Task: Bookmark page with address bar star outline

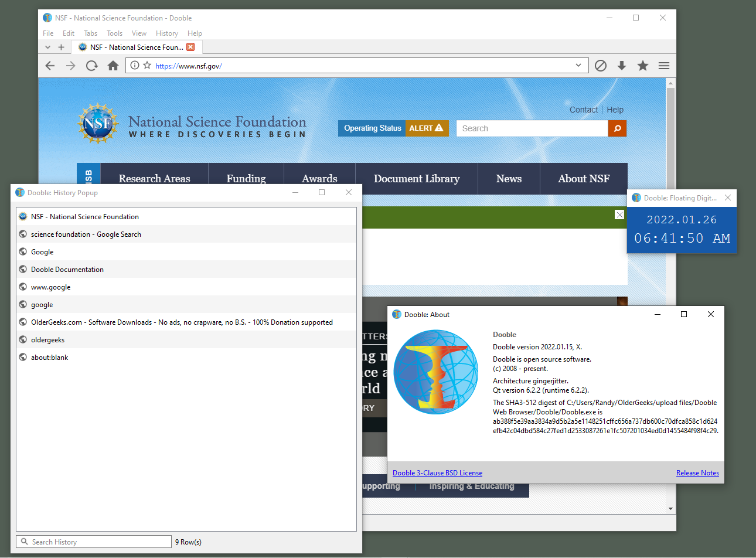Action: tap(147, 66)
